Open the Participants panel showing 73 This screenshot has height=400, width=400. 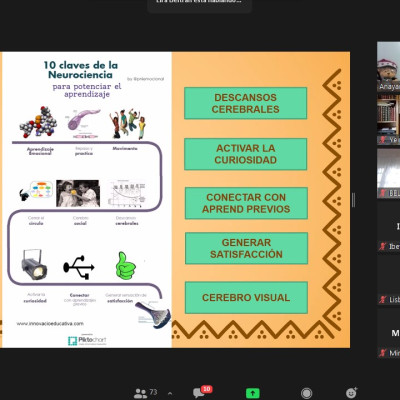pyautogui.click(x=145, y=393)
